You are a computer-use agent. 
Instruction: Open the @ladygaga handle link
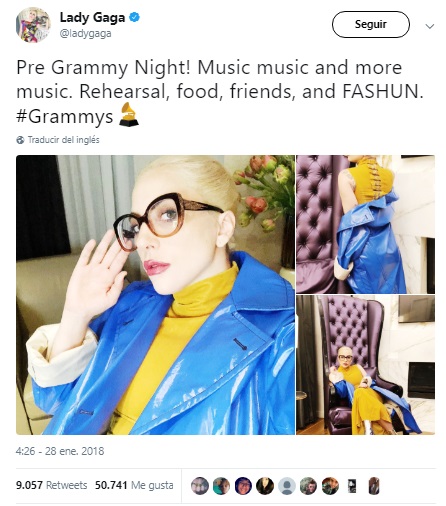[x=85, y=34]
